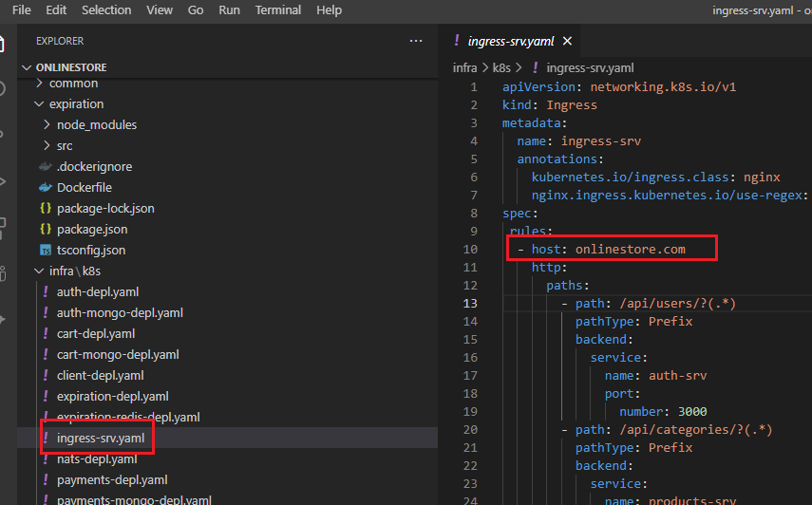Expand the common folder
Viewport: 812px width, 505px height.
[73, 84]
